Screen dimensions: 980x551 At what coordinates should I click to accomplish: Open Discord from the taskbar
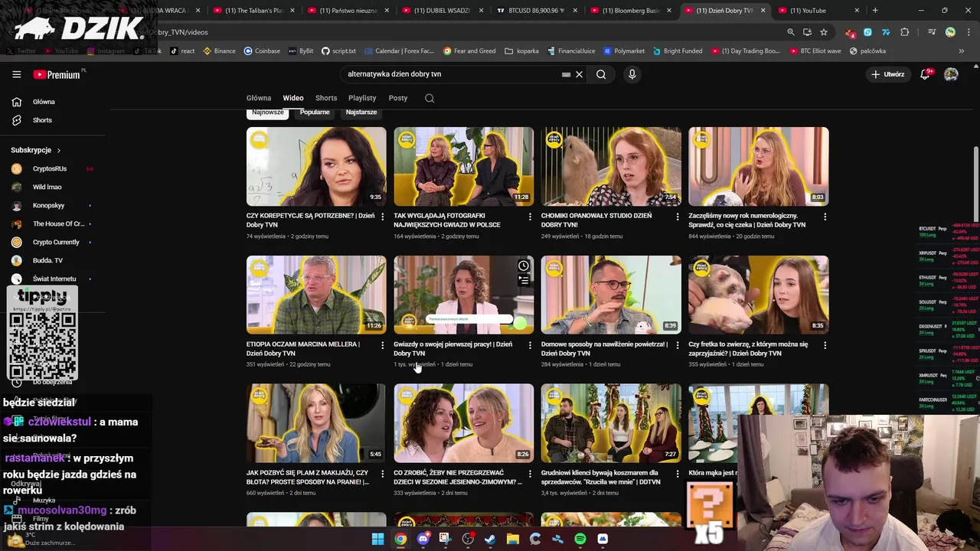(x=423, y=539)
